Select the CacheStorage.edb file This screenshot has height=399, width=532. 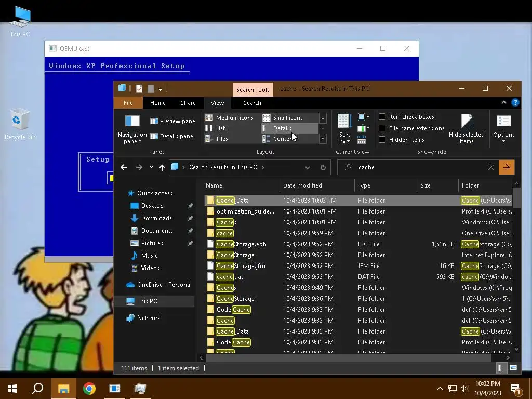click(x=358, y=244)
